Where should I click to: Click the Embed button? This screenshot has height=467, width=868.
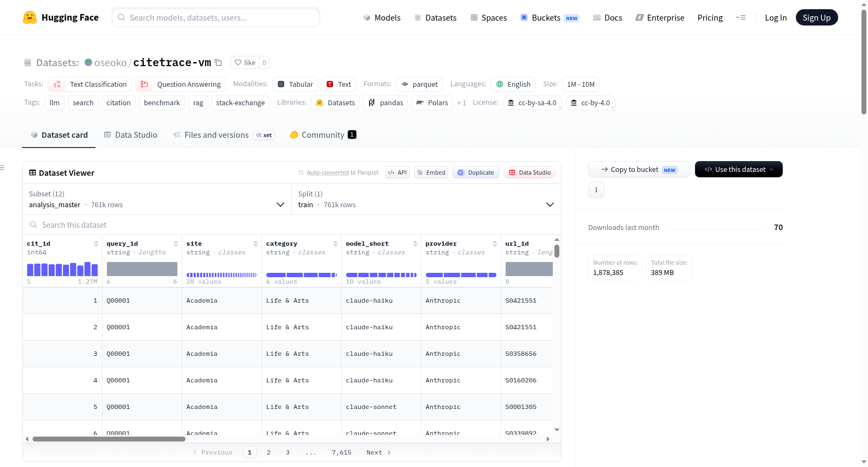431,172
